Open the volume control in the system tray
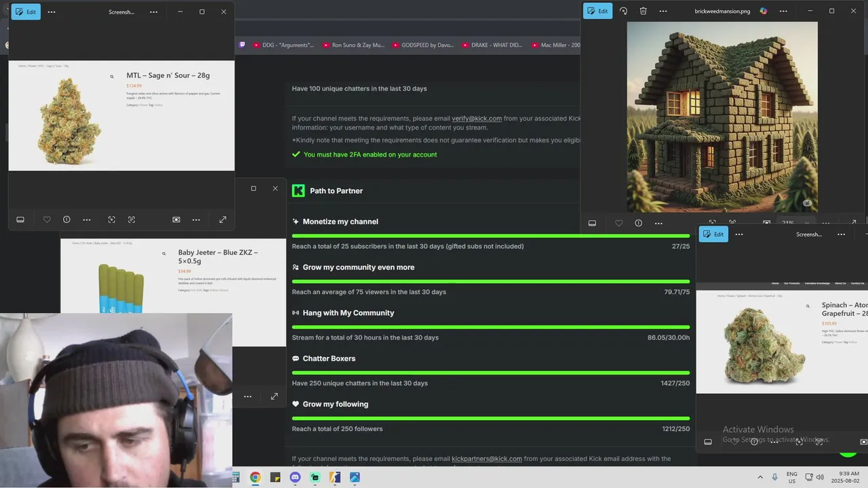 click(x=820, y=477)
